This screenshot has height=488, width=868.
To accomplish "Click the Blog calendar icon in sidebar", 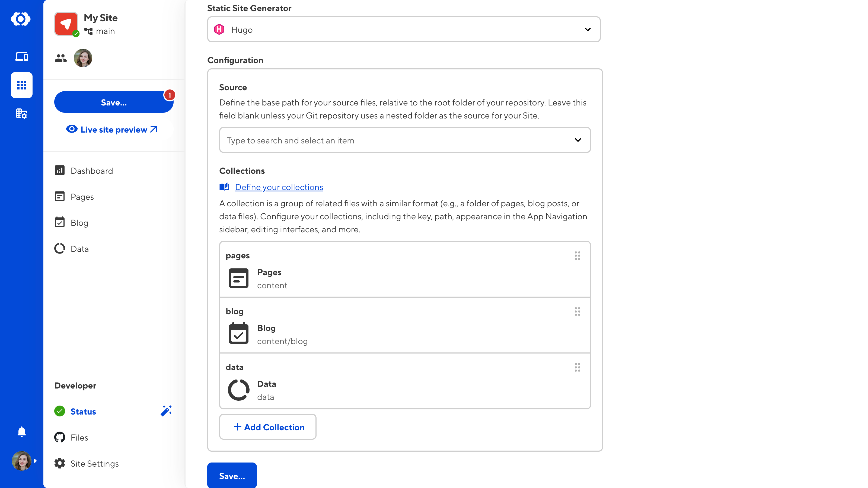I will [x=60, y=223].
